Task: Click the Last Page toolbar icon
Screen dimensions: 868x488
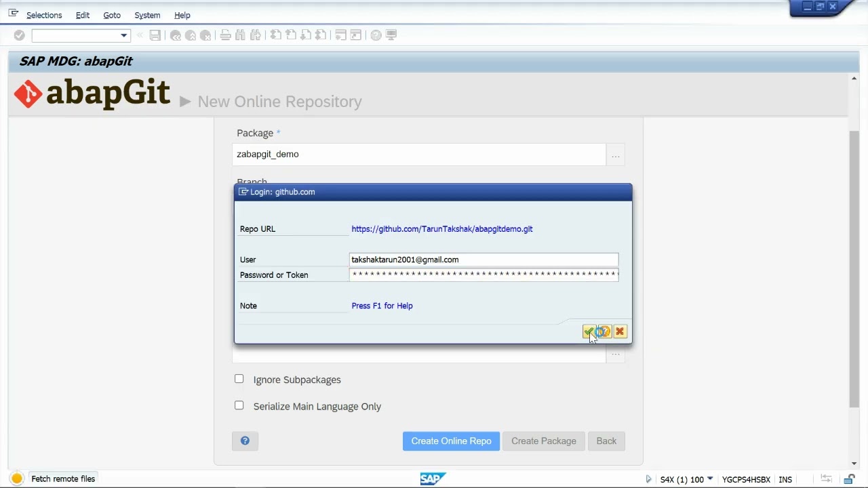Action: (x=321, y=35)
